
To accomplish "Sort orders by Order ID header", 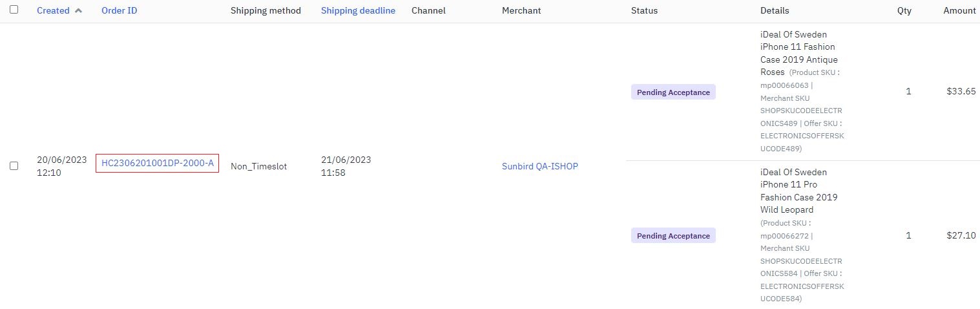I will [119, 11].
